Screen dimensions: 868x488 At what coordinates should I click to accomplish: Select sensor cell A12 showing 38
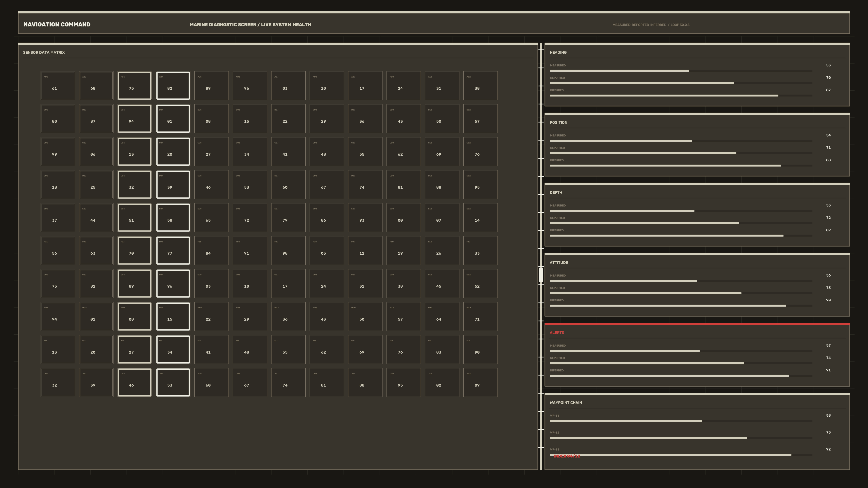(480, 86)
